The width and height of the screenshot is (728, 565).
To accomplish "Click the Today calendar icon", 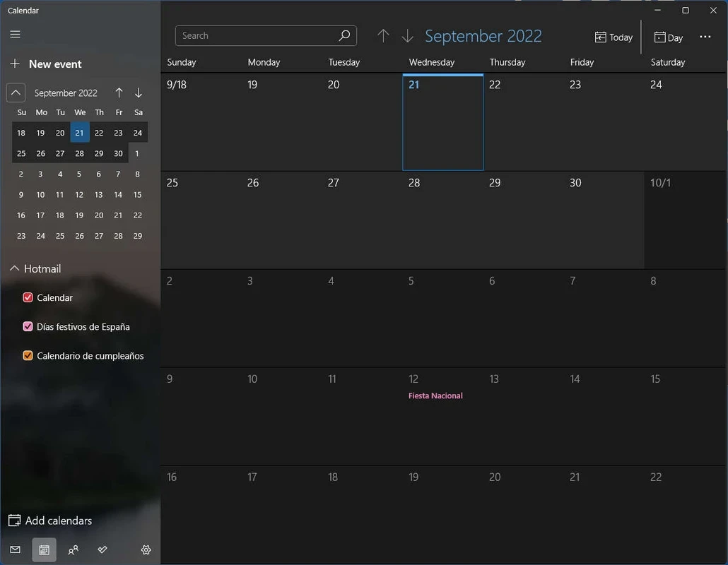I will pyautogui.click(x=600, y=37).
